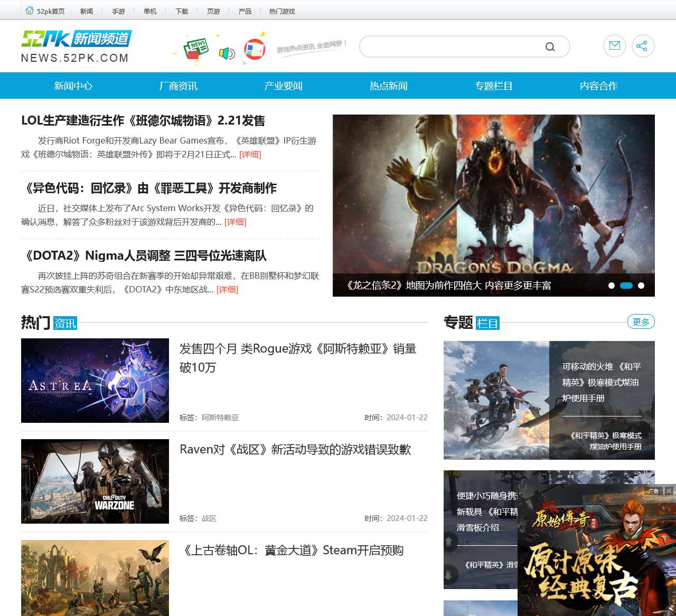676x616 pixels.
Task: Click the share icon button
Action: click(643, 46)
